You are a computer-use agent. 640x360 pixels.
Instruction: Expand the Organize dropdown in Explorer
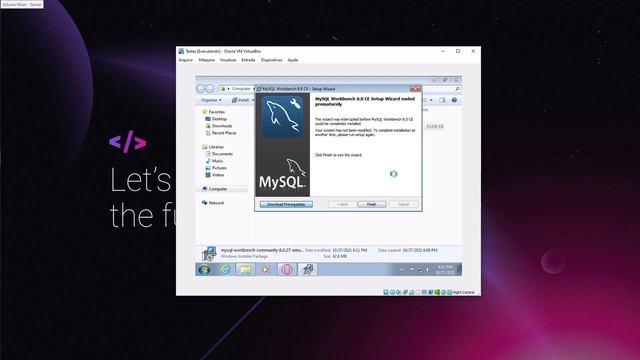[x=211, y=100]
